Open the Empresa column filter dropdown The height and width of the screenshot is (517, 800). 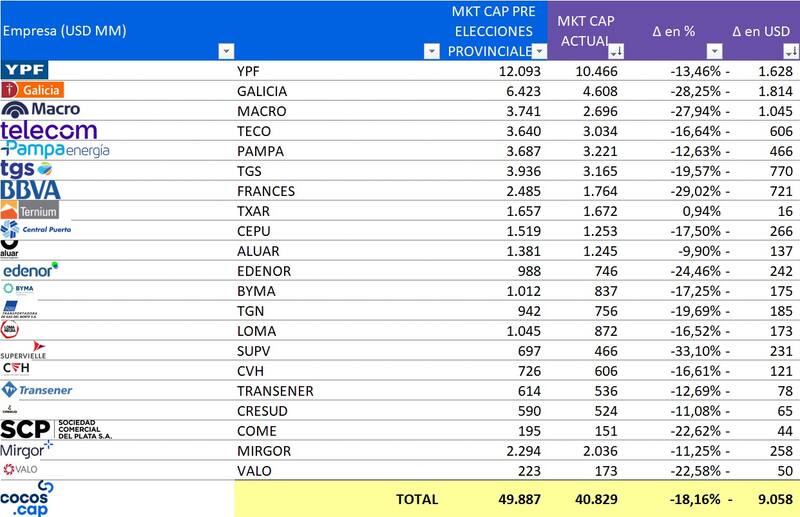225,51
